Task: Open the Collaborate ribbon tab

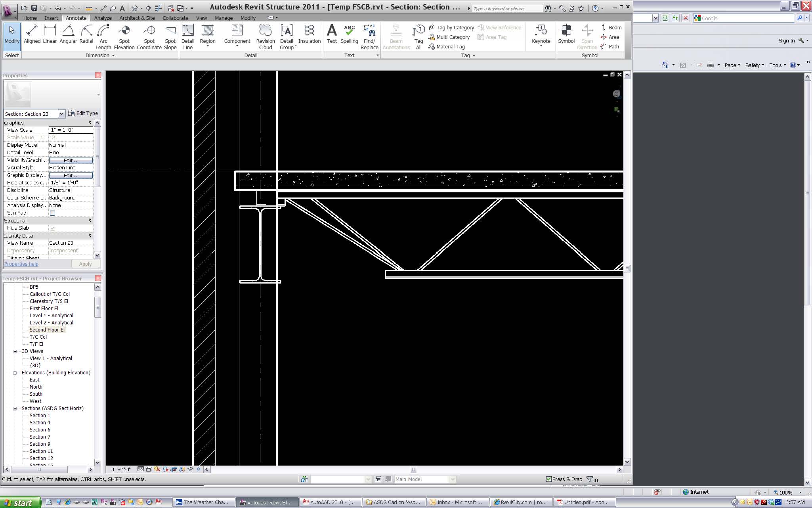Action: pyautogui.click(x=175, y=18)
